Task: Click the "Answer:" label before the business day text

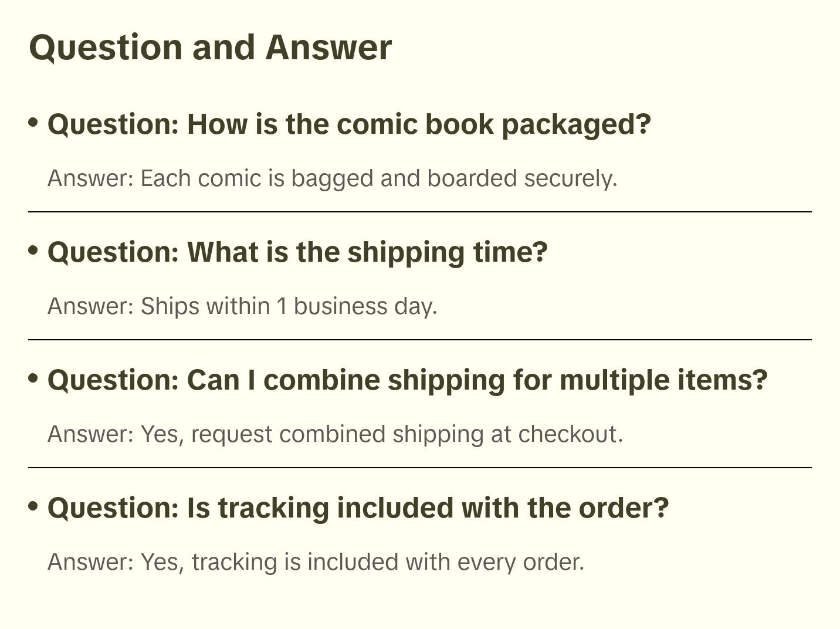Action: point(91,306)
